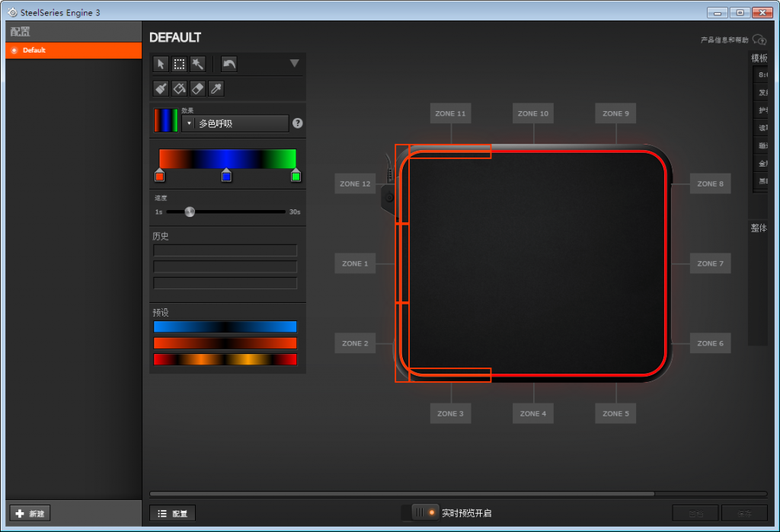
Task: Select ZONE 11 label
Action: pyautogui.click(x=451, y=113)
